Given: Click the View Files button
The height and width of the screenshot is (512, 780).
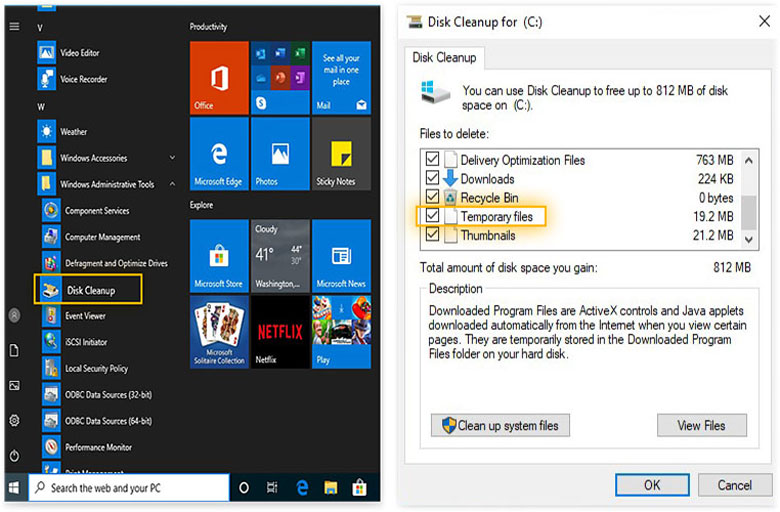Looking at the screenshot, I should click(x=701, y=425).
